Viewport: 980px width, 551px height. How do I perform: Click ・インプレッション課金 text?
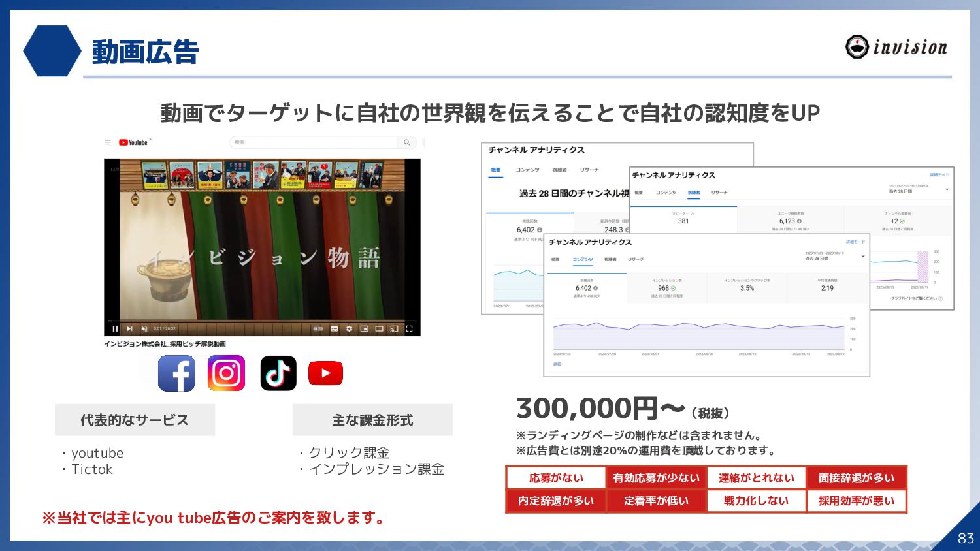(x=372, y=469)
